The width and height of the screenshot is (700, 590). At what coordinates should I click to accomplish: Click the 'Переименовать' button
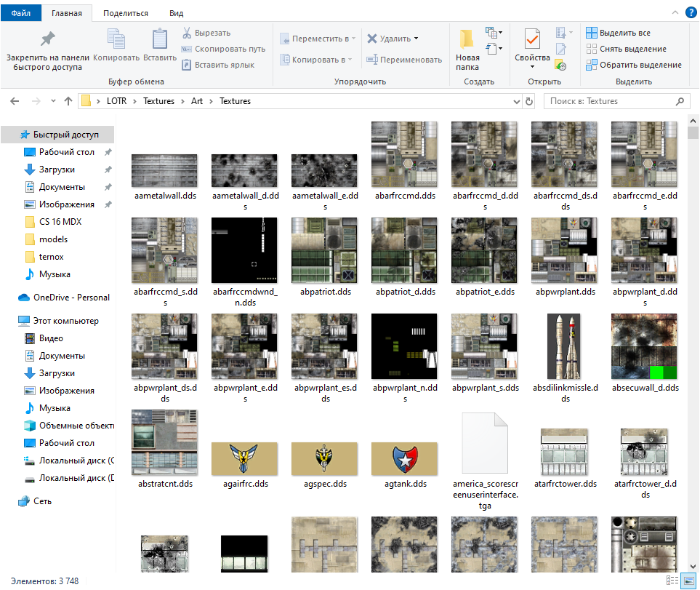click(x=404, y=60)
